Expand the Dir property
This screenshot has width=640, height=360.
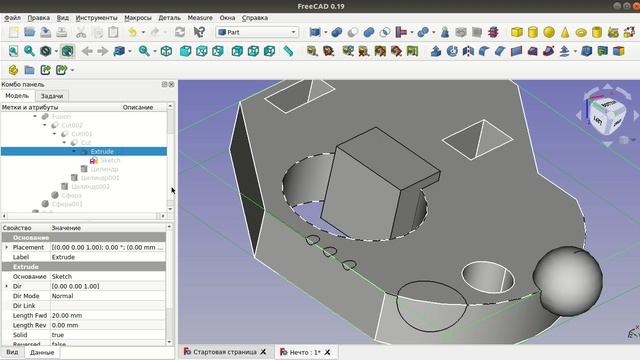[x=6, y=286]
